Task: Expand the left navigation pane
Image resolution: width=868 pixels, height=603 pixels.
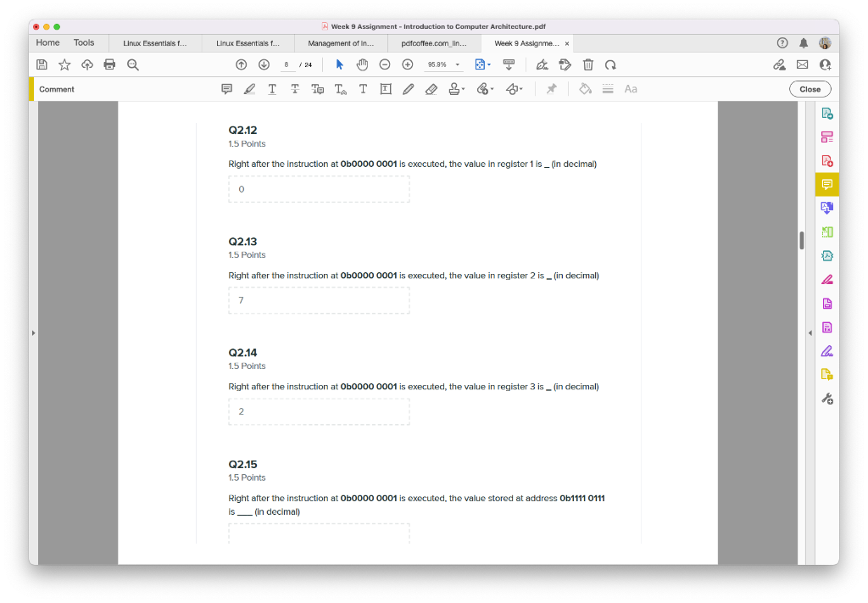Action: point(33,332)
